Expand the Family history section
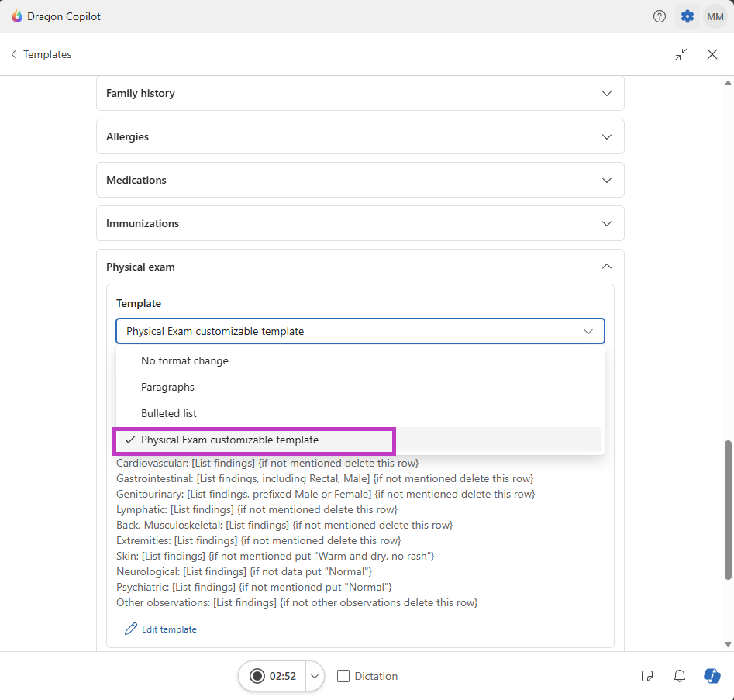Viewport: 734px width, 700px height. (360, 93)
